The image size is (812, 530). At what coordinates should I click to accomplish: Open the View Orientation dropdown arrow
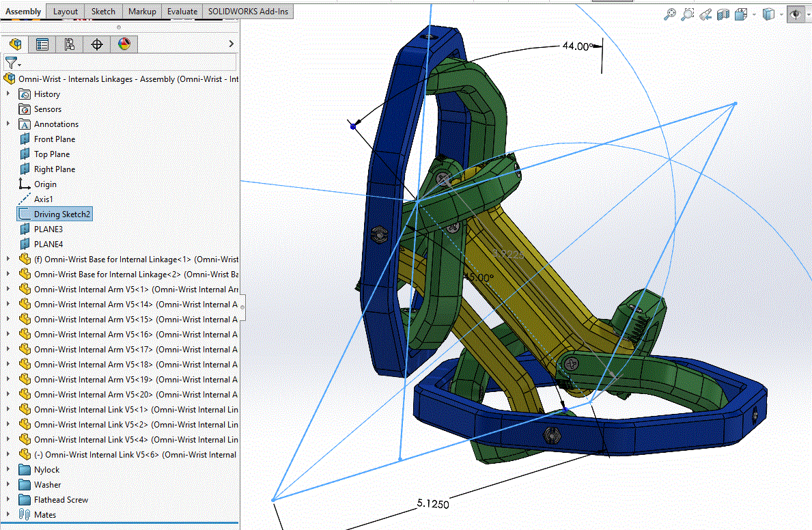(x=754, y=14)
